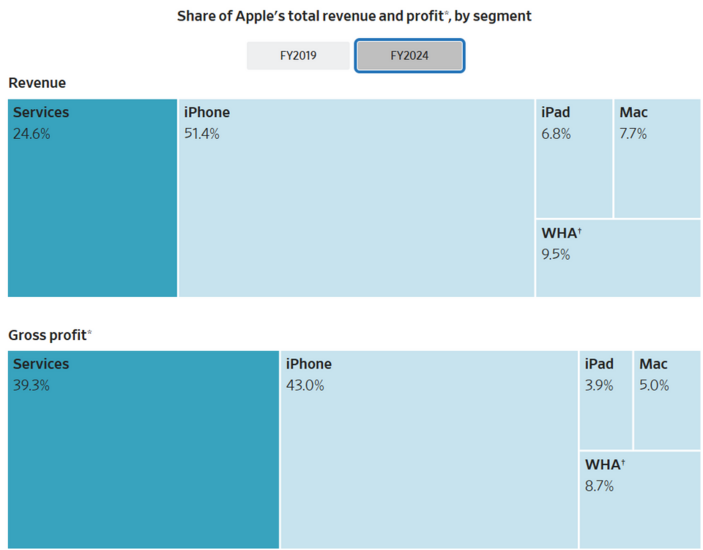Click the Services block in Revenue treemap
This screenshot has height=550, width=703.
coord(92,198)
